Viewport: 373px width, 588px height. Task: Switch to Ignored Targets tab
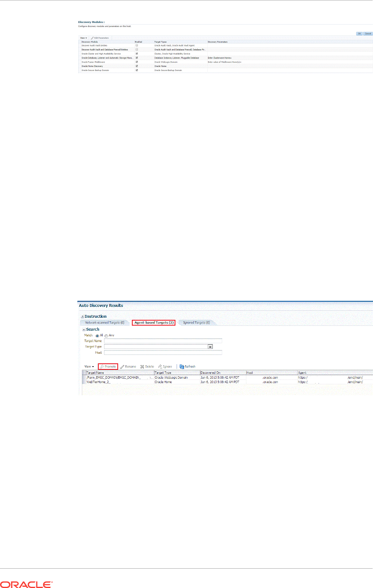point(196,323)
